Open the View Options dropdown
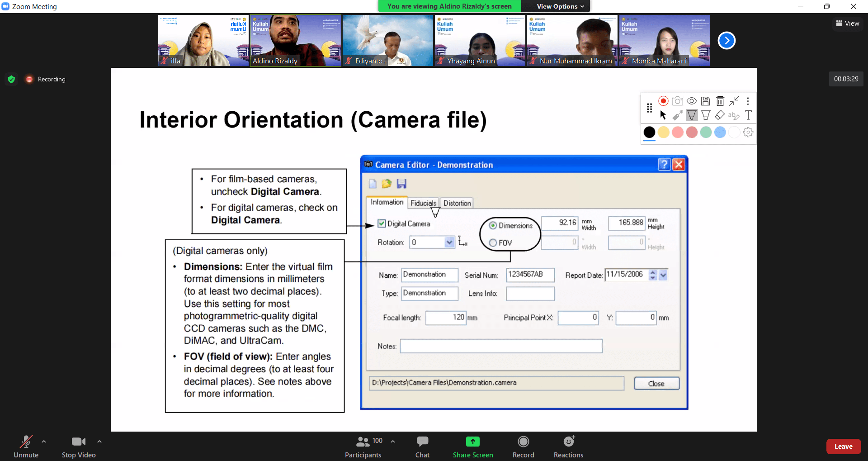868x461 pixels. pos(560,6)
